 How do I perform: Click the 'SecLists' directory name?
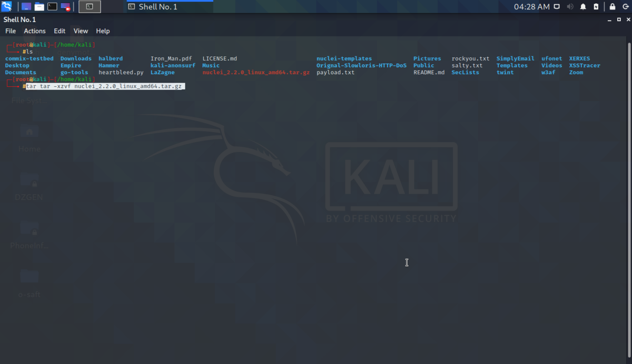(x=466, y=72)
